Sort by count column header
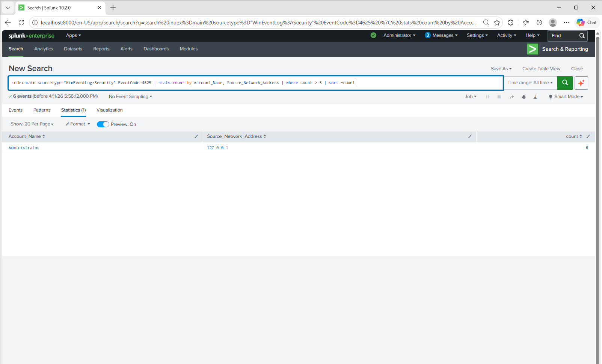The image size is (602, 364). pos(574,136)
